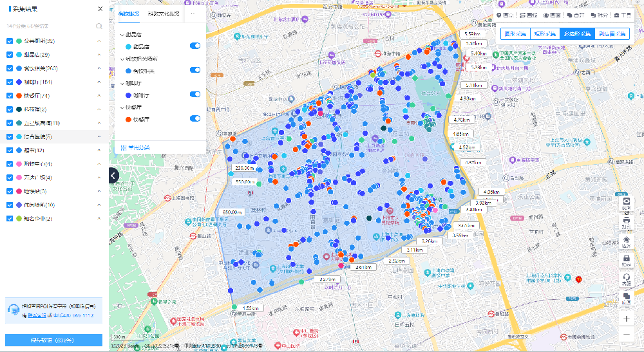
Task: Collapse the left panel with arrow button
Action: click(113, 175)
